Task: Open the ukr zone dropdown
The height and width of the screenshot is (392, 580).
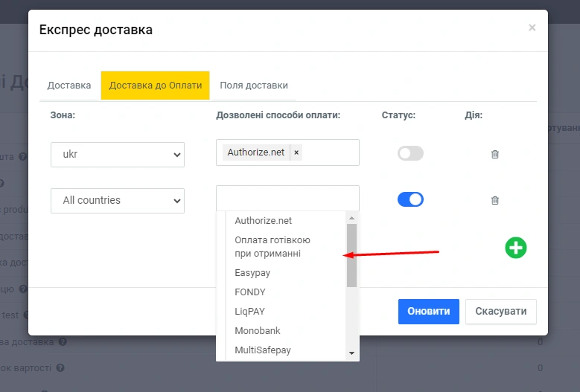Action: [118, 155]
